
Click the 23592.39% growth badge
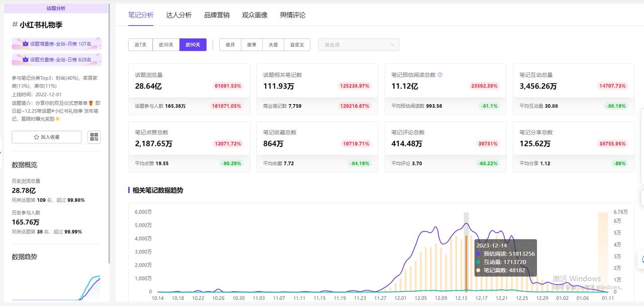tap(484, 86)
